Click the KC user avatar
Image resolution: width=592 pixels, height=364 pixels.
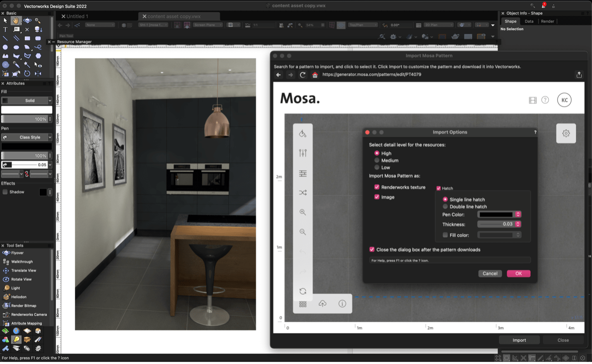(x=564, y=100)
